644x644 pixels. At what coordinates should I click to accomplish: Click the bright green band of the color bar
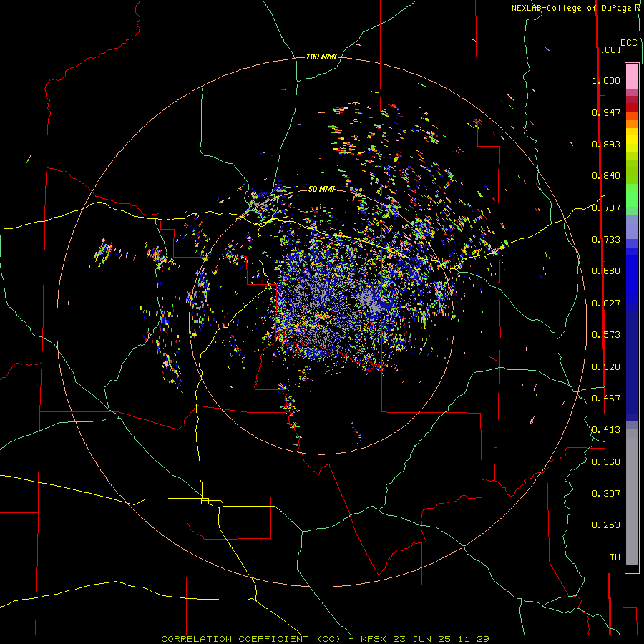(632, 195)
